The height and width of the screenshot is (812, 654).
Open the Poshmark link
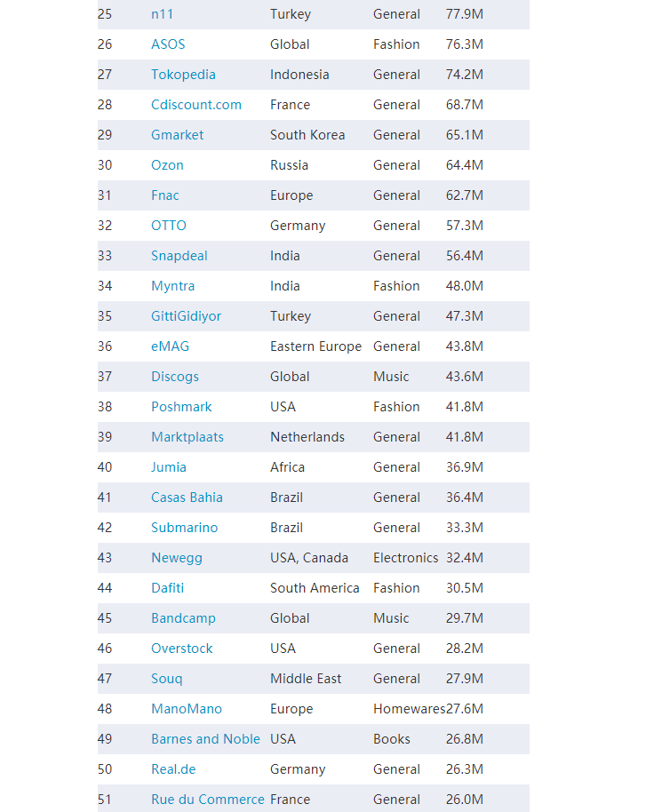pyautogui.click(x=181, y=407)
